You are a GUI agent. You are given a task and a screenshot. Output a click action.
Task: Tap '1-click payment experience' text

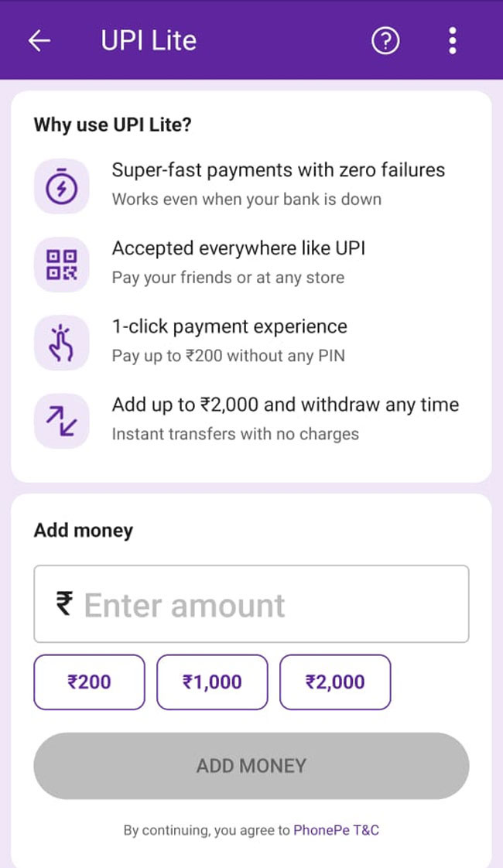(x=229, y=326)
